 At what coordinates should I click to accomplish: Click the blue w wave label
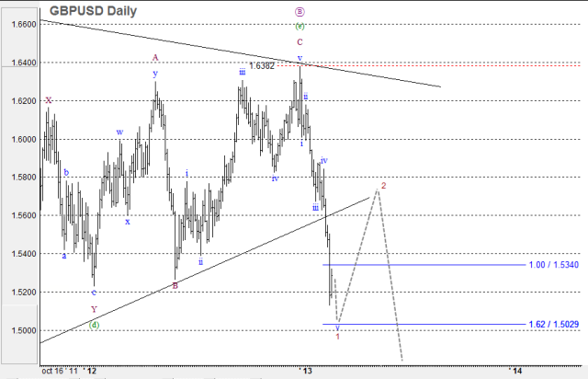[x=119, y=132]
